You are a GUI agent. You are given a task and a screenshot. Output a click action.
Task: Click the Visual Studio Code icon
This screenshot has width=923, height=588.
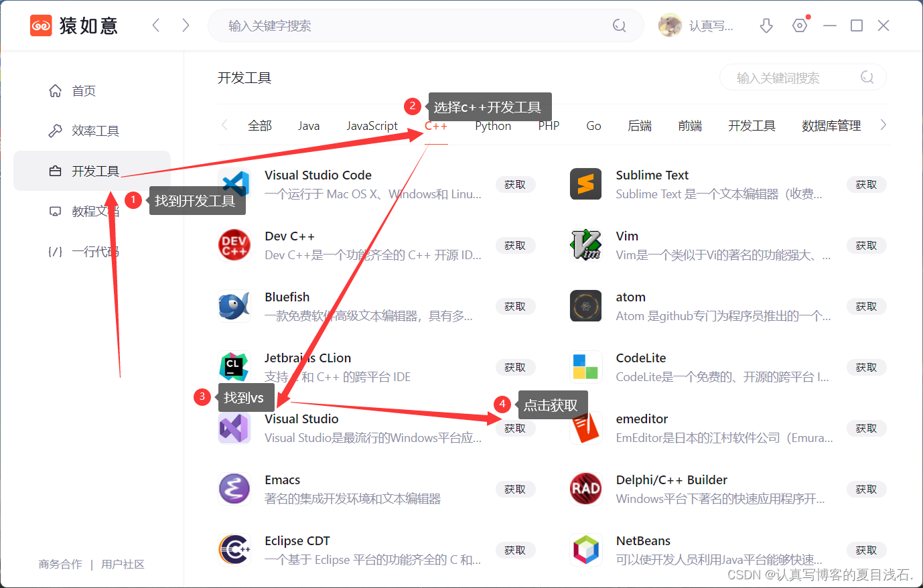[234, 184]
